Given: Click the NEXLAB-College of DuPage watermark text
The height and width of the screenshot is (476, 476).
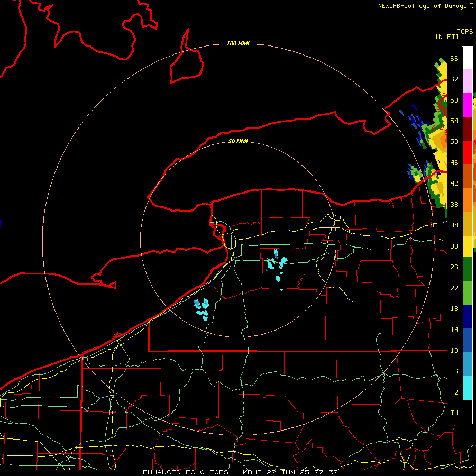Looking at the screenshot, I should coord(425,6).
